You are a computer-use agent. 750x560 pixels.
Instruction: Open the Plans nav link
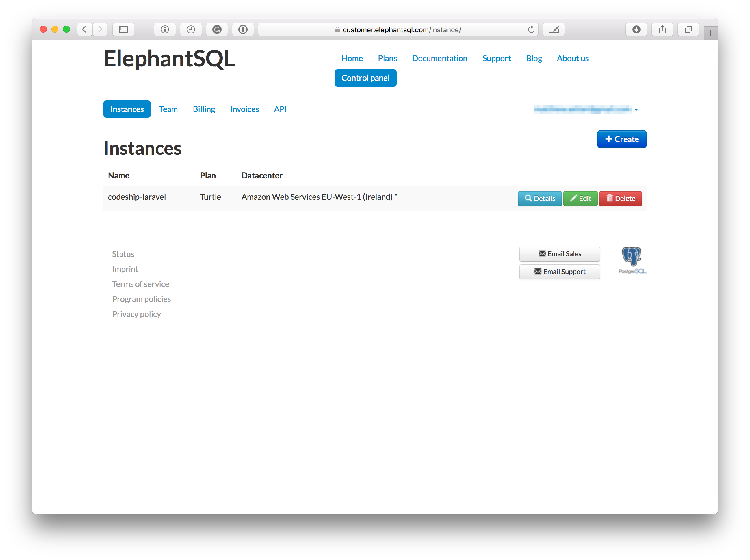387,58
